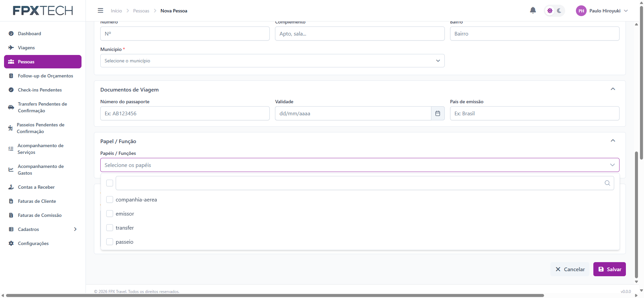The width and height of the screenshot is (644, 298).
Task: Focus the Validade date field
Action: click(353, 113)
